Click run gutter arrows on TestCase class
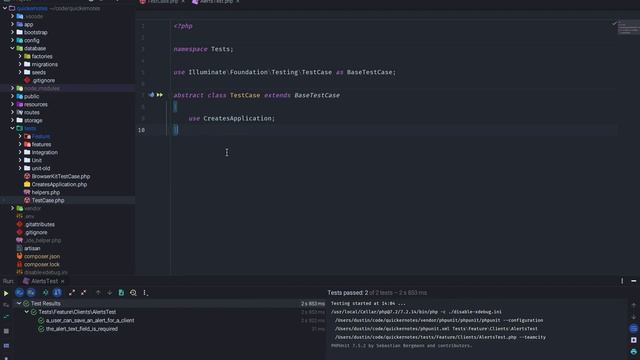The image size is (640, 360). [160, 95]
